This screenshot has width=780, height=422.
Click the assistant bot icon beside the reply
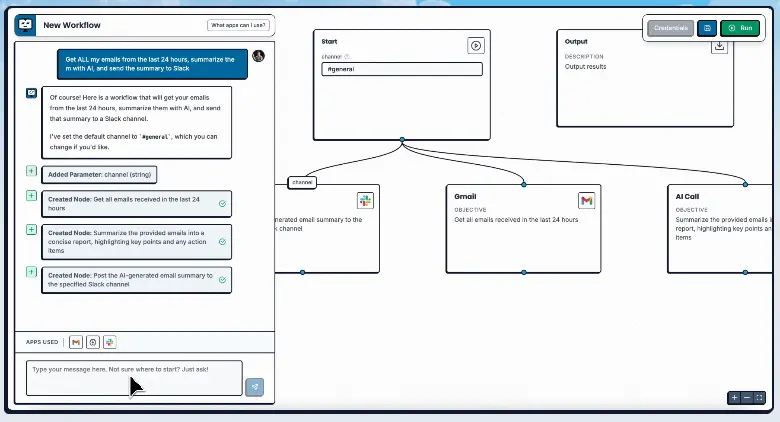pos(31,93)
